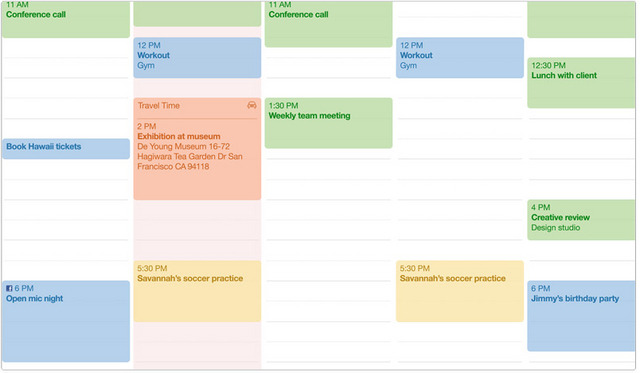
Task: Select the second 12 PM Workout Gym event
Action: [x=460, y=58]
